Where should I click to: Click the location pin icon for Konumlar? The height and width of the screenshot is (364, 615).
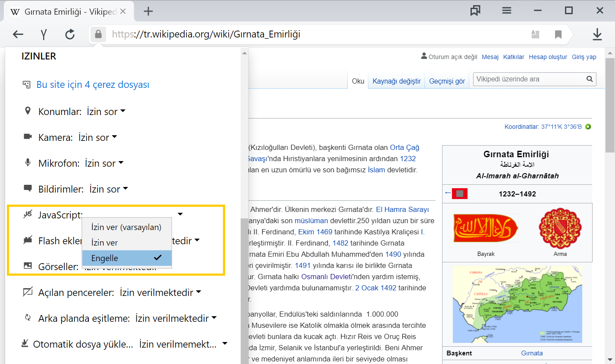click(28, 111)
